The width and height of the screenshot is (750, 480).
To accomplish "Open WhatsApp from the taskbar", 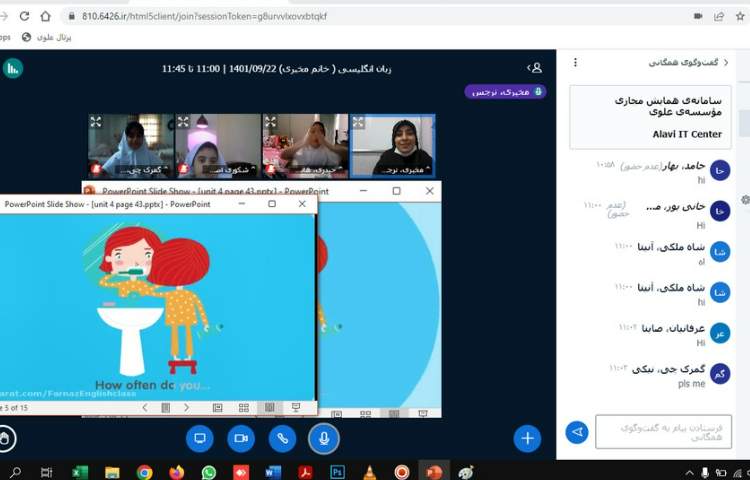I will point(208,471).
